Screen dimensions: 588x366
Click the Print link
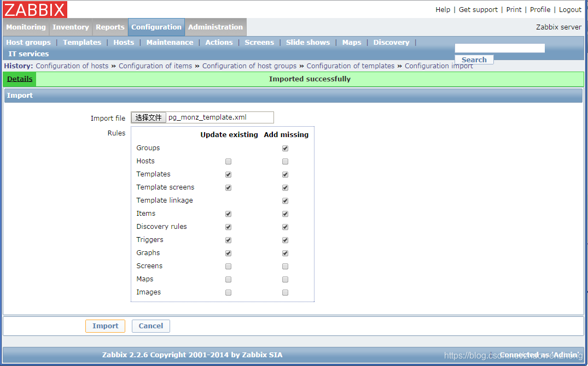[x=514, y=10]
